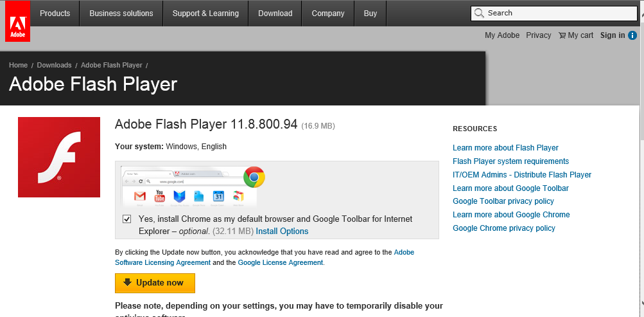The image size is (644, 317).
Task: Click the magnifying glass search icon
Action: coord(479,13)
